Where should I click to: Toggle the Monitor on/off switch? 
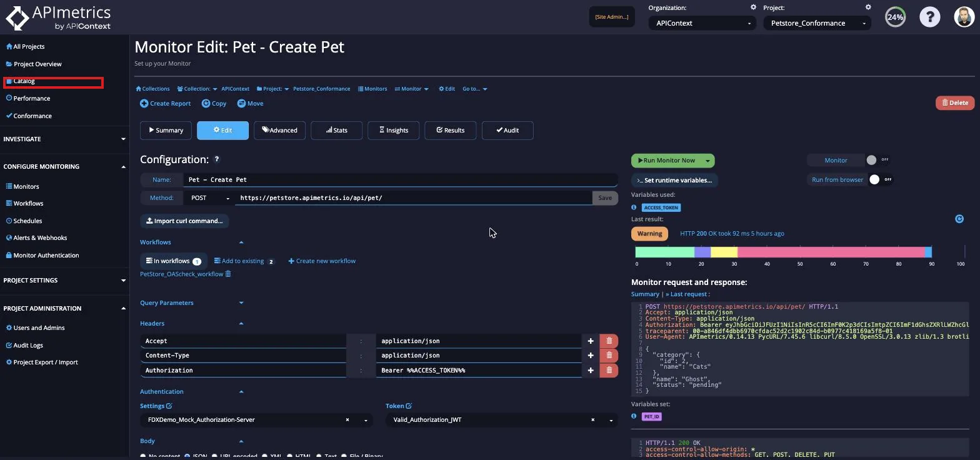877,160
